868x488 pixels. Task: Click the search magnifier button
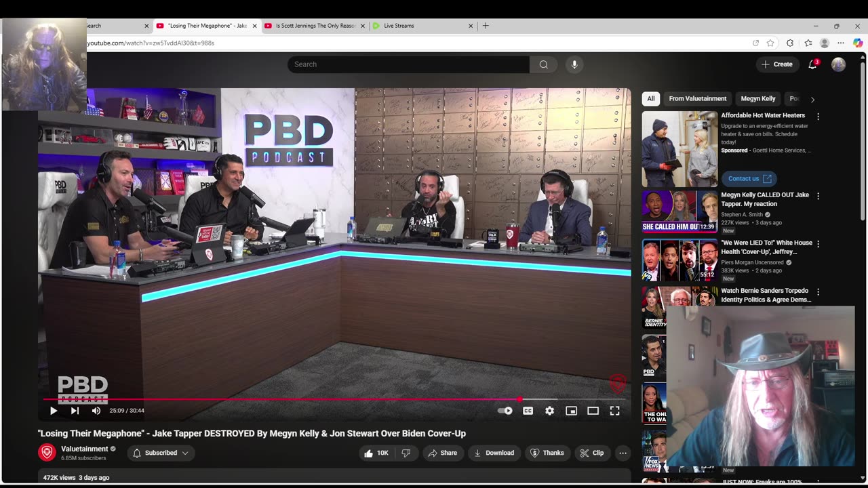click(543, 64)
